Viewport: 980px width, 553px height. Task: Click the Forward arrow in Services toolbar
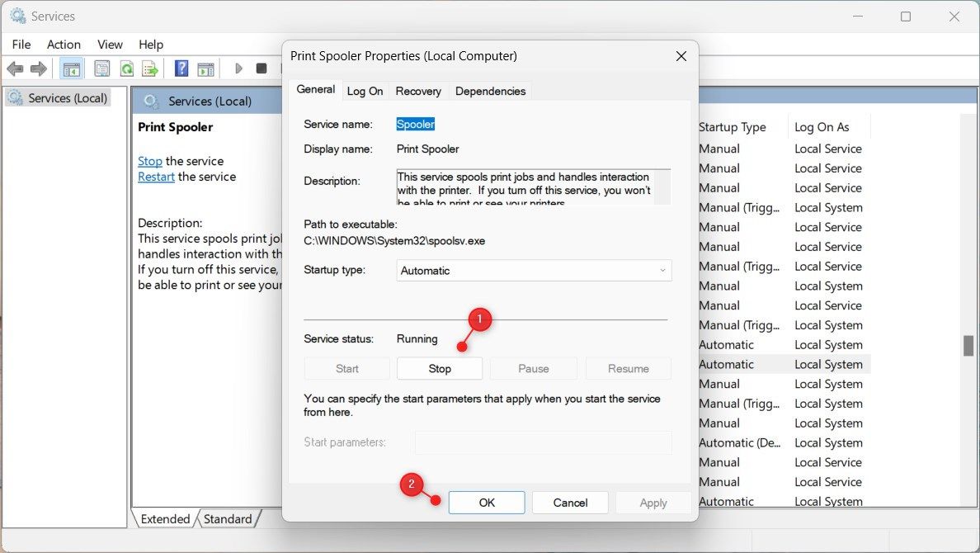pos(39,69)
